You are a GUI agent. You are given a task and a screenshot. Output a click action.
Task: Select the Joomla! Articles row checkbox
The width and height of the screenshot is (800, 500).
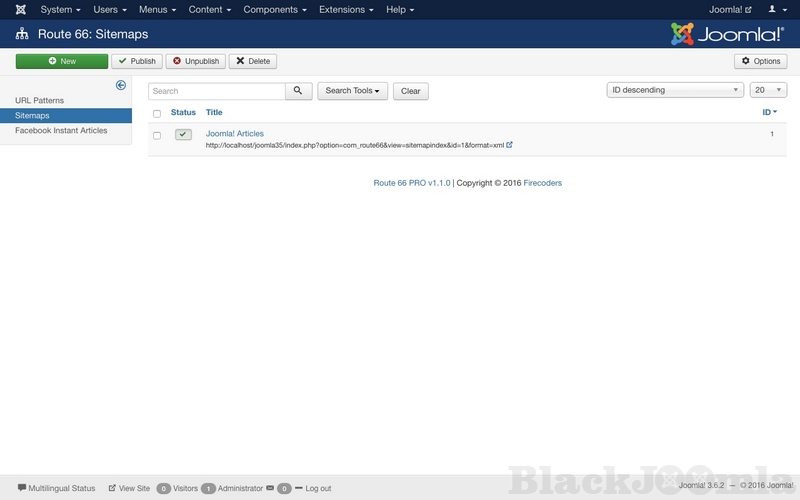pos(157,135)
